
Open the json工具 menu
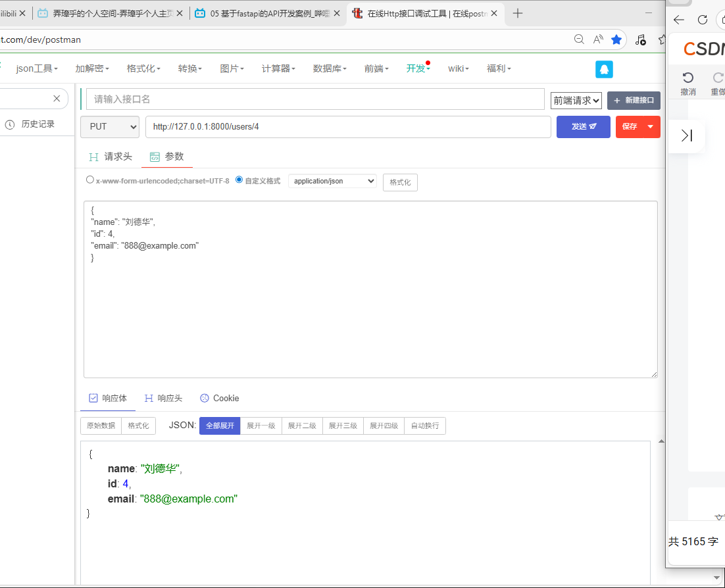37,68
